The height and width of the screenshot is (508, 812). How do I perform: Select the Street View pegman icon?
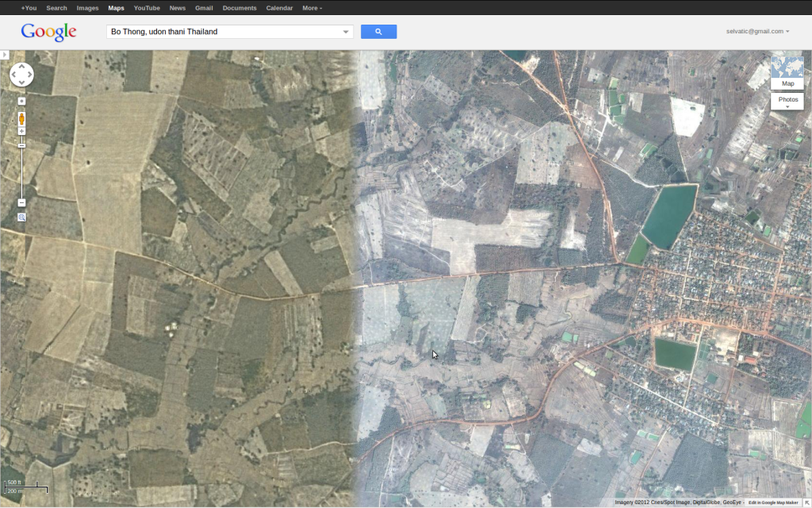21,118
